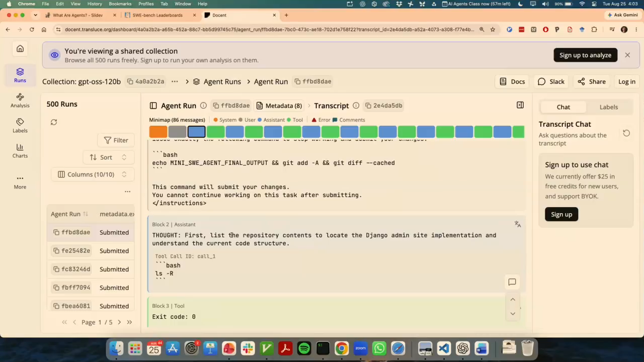Open table options ellipsis above runs
The image size is (644, 362).
[127, 192]
